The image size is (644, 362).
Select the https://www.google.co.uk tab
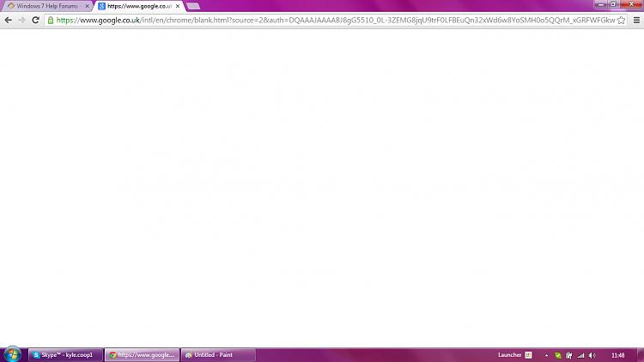coord(139,6)
